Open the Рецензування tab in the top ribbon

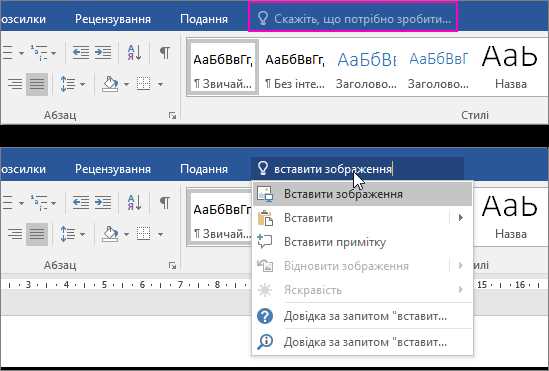point(113,19)
